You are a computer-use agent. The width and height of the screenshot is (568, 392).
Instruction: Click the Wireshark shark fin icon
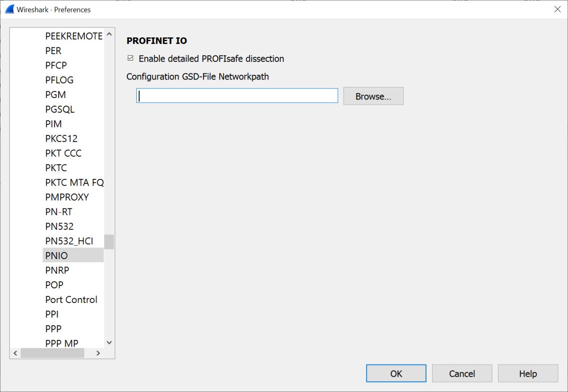tap(9, 9)
